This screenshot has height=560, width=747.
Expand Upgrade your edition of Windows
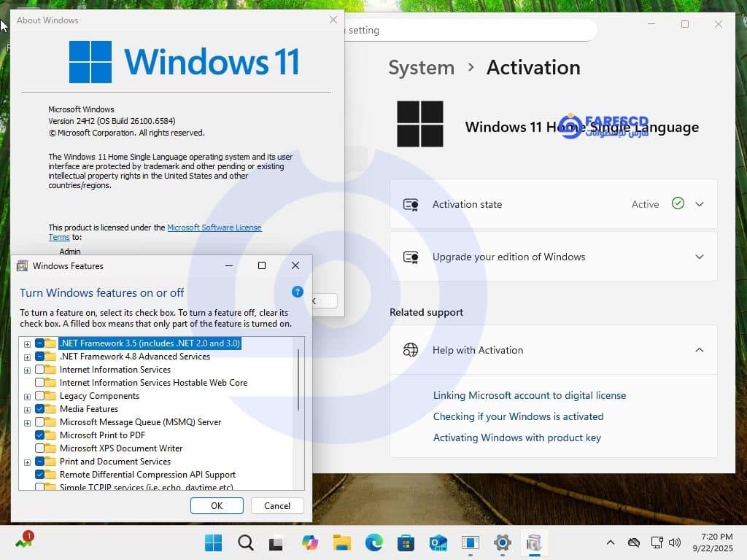[x=699, y=257]
